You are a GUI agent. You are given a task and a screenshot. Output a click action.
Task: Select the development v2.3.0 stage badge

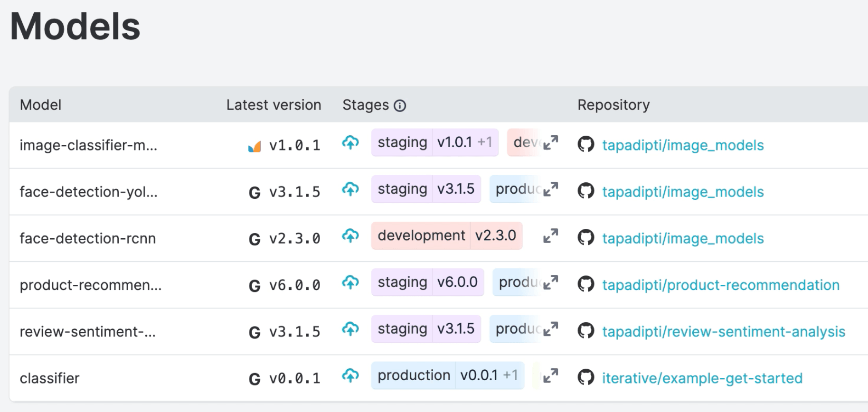(x=446, y=235)
